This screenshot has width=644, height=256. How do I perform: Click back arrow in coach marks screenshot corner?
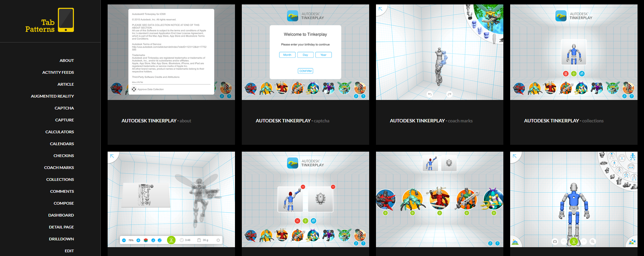380,9
